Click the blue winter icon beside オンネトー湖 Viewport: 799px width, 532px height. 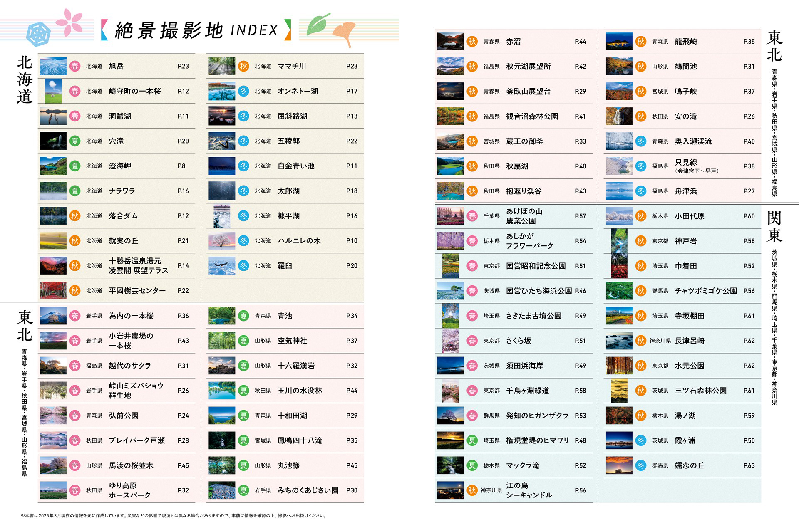pyautogui.click(x=243, y=91)
